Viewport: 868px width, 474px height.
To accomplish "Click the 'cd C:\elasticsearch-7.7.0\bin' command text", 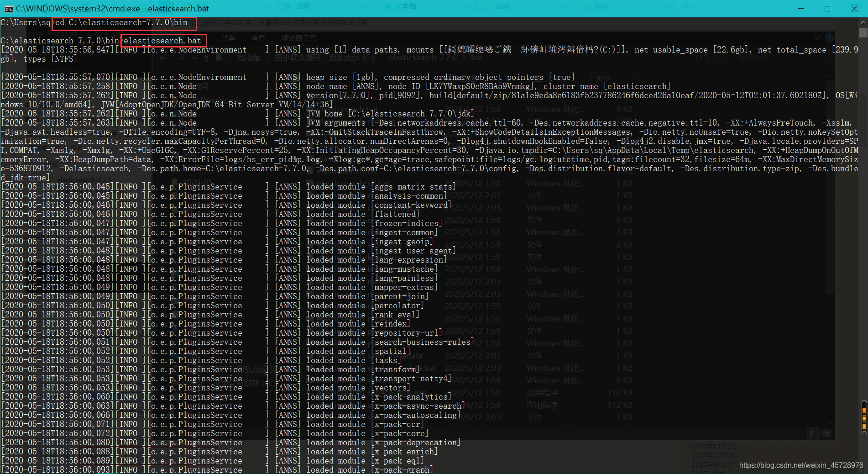I will click(121, 22).
